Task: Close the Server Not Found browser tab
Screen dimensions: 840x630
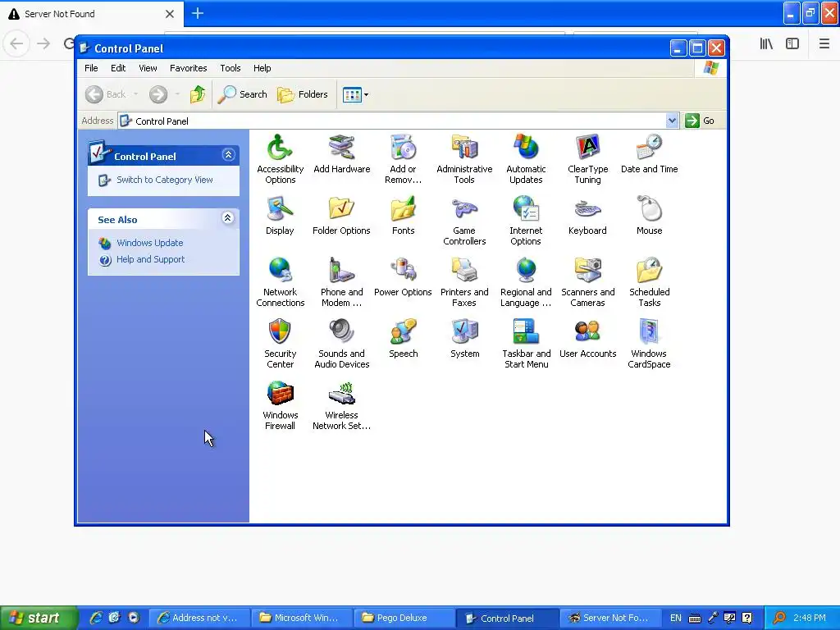Action: 170,14
